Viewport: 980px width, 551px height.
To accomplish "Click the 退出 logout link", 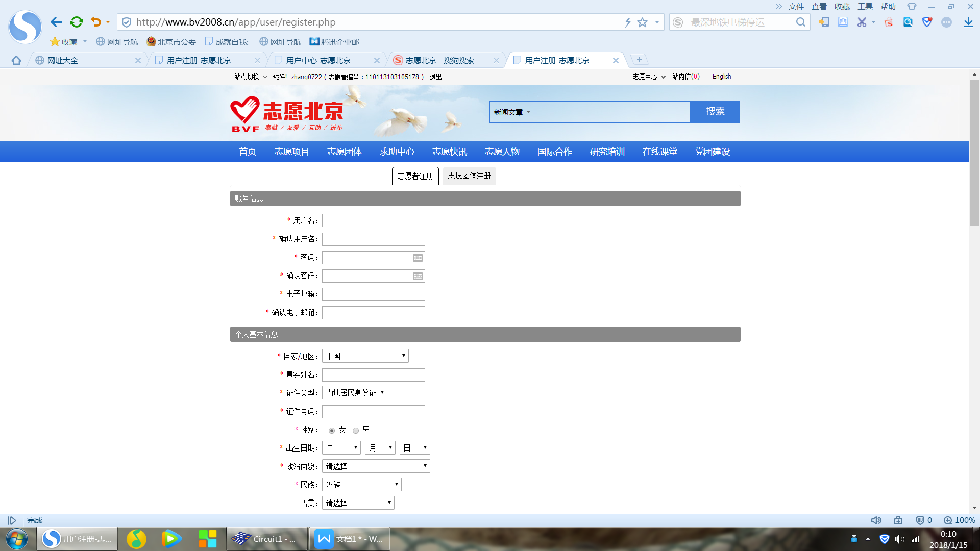I will pos(435,77).
